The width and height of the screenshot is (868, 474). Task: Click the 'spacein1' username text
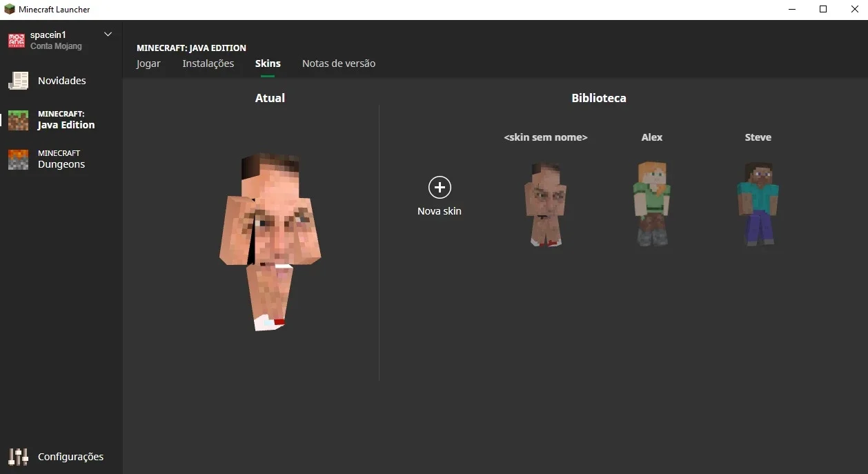click(x=48, y=34)
